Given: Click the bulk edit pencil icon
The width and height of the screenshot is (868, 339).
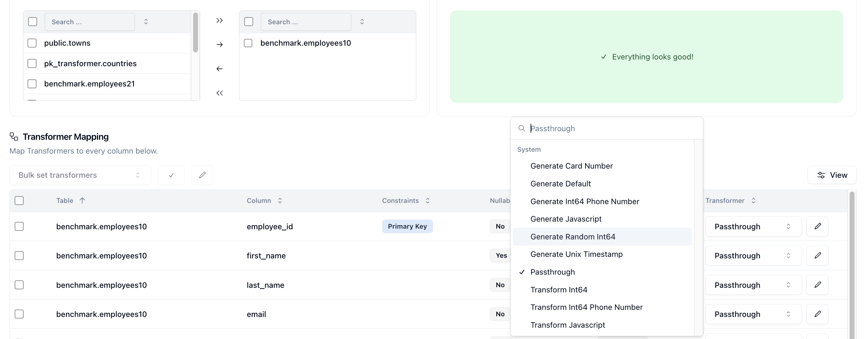Looking at the screenshot, I should pyautogui.click(x=202, y=175).
